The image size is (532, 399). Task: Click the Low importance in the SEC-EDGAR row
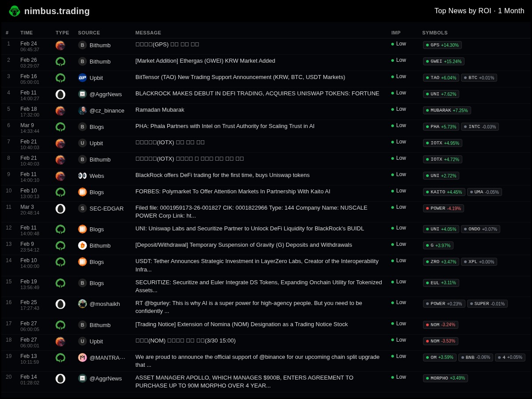[399, 207]
